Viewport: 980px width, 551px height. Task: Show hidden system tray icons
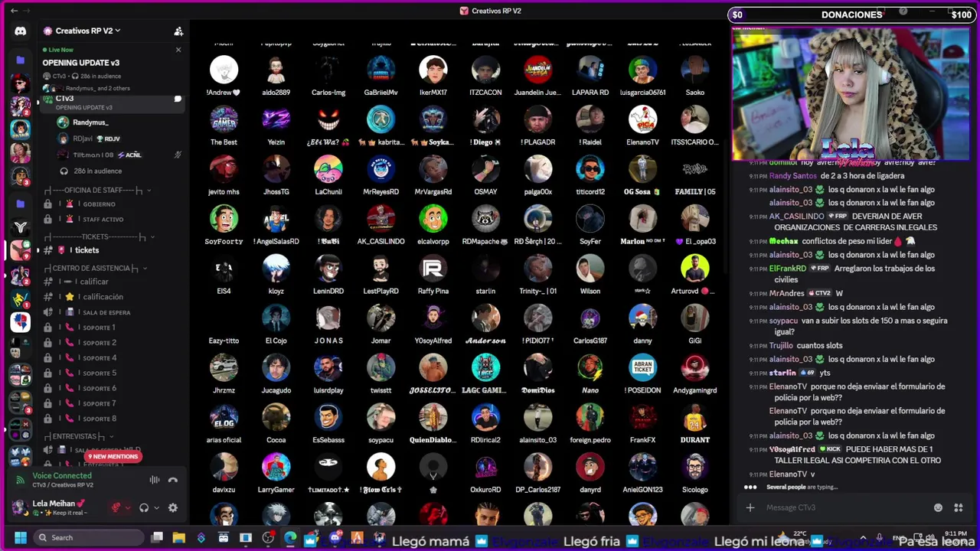coord(863,538)
